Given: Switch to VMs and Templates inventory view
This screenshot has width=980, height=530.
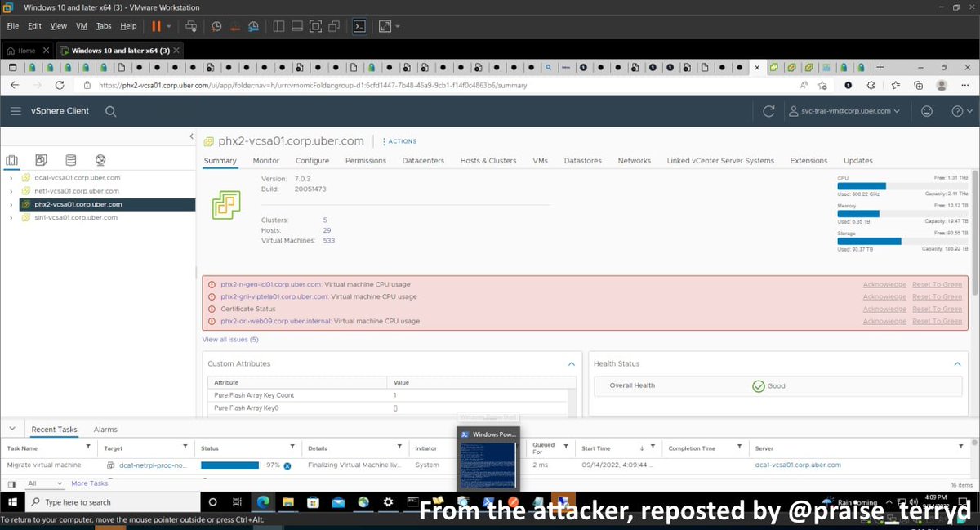Looking at the screenshot, I should click(x=42, y=160).
